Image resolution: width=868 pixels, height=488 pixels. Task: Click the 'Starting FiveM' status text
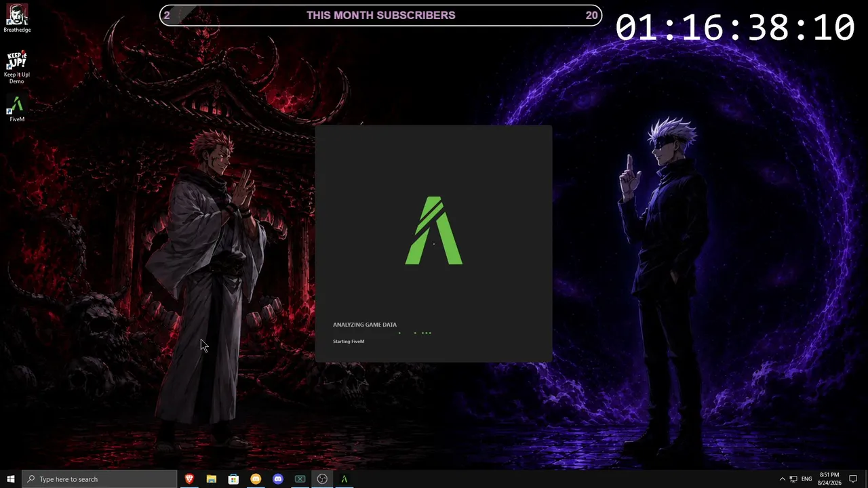[349, 342]
